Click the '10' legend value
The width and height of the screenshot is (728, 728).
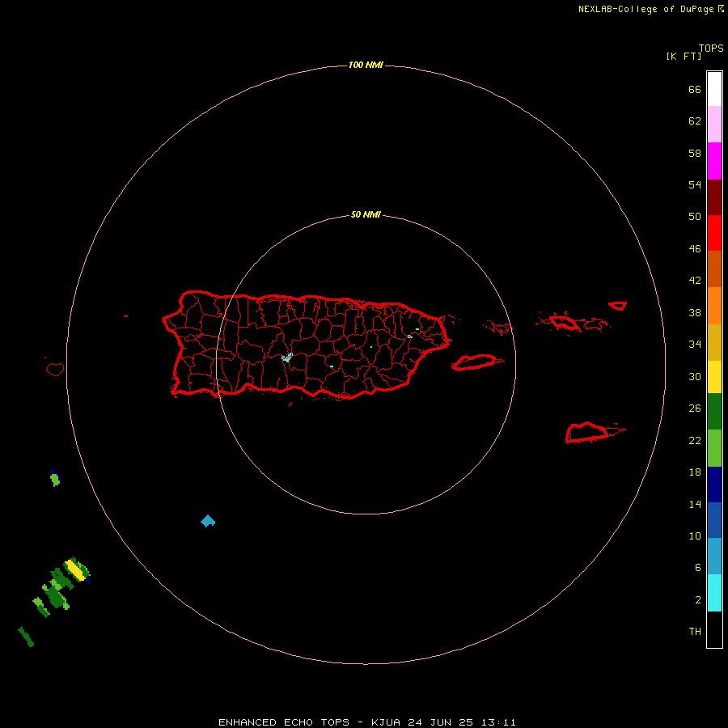click(x=695, y=535)
